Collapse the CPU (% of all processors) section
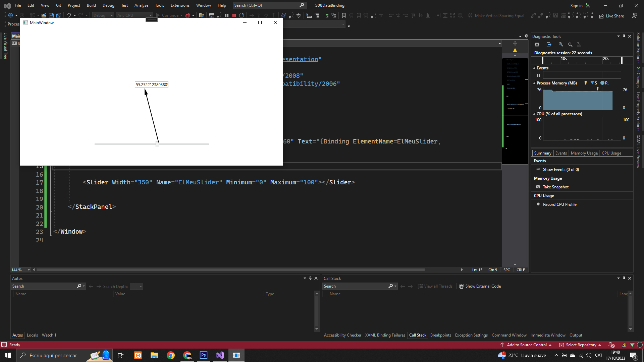Viewport: 644px width, 362px height. [534, 114]
